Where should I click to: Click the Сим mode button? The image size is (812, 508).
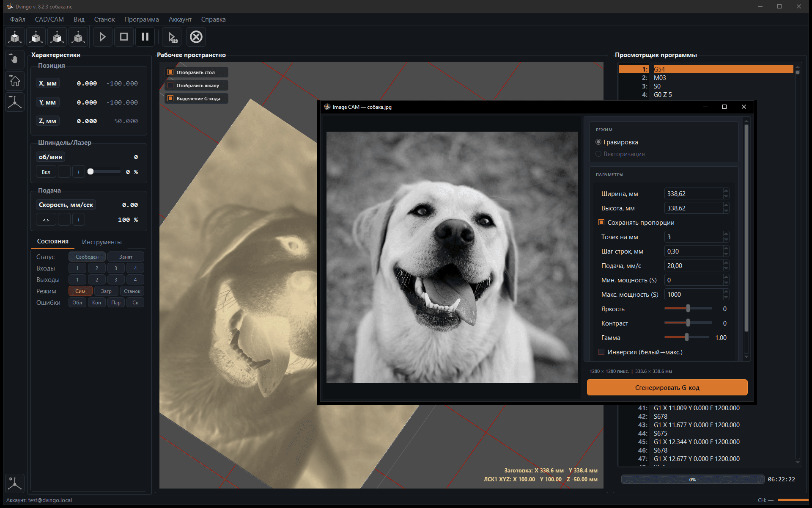point(80,291)
